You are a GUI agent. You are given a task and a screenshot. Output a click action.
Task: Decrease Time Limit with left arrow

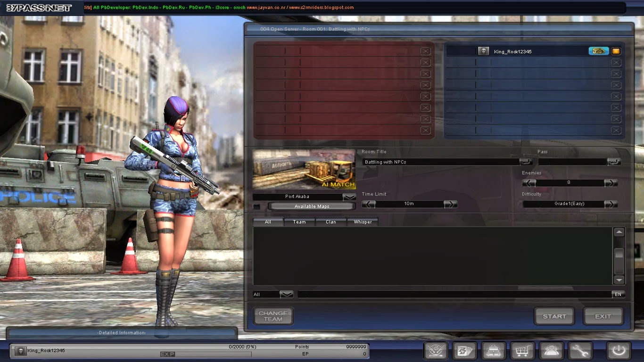(x=369, y=204)
